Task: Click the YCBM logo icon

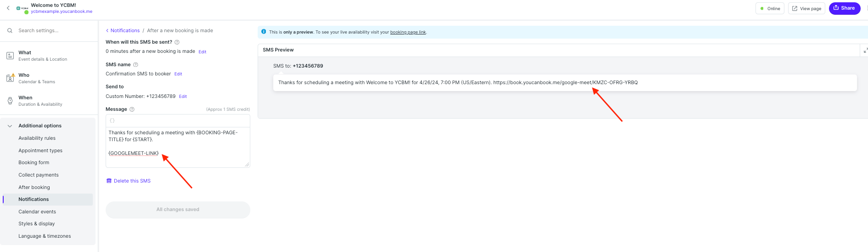Action: pyautogui.click(x=22, y=8)
